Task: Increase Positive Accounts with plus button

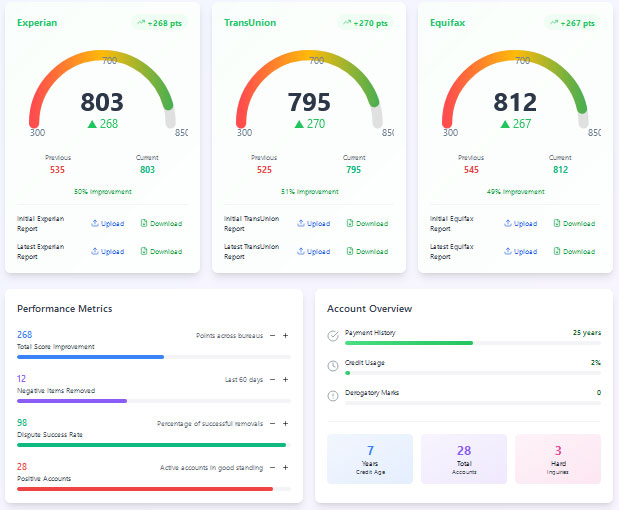Action: pyautogui.click(x=285, y=467)
